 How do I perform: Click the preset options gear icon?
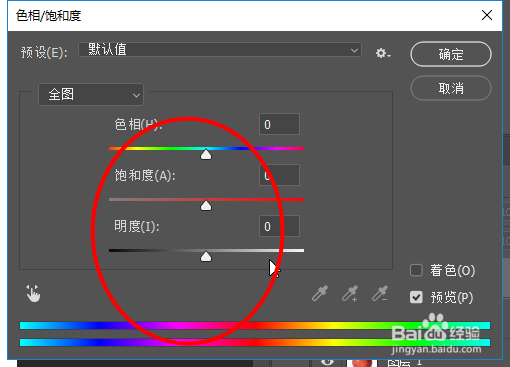pyautogui.click(x=383, y=53)
